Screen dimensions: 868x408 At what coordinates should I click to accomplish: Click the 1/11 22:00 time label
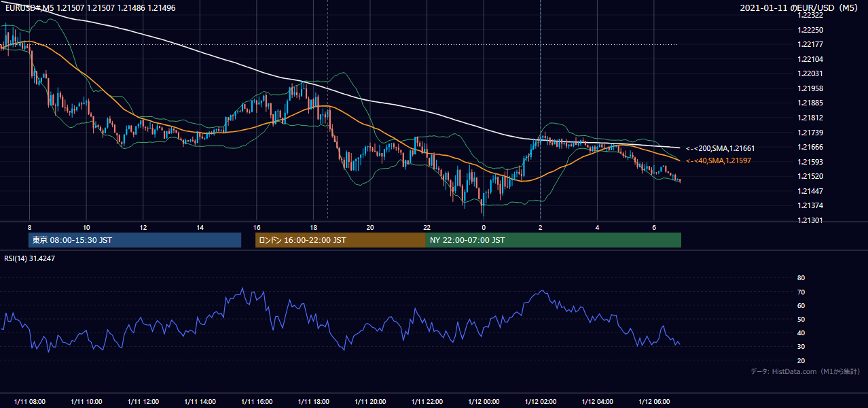(x=427, y=401)
